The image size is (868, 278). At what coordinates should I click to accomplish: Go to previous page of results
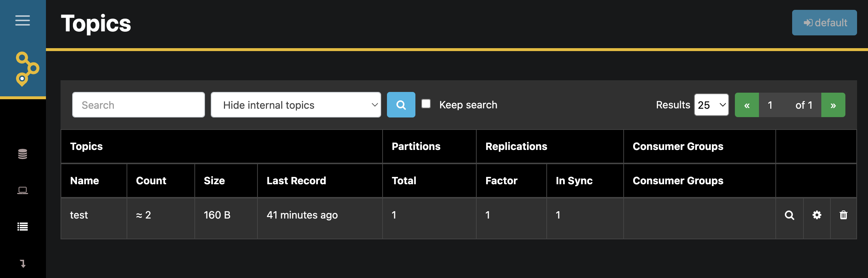pos(747,105)
